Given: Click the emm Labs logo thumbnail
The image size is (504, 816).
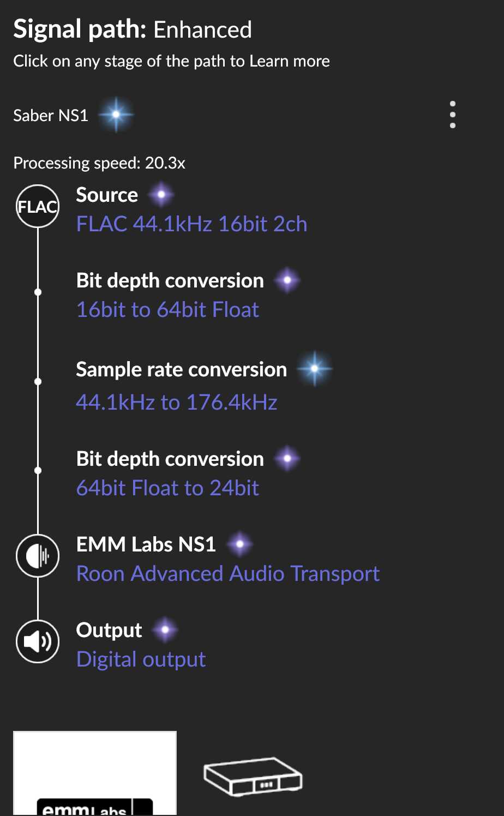Looking at the screenshot, I should tap(95, 773).
